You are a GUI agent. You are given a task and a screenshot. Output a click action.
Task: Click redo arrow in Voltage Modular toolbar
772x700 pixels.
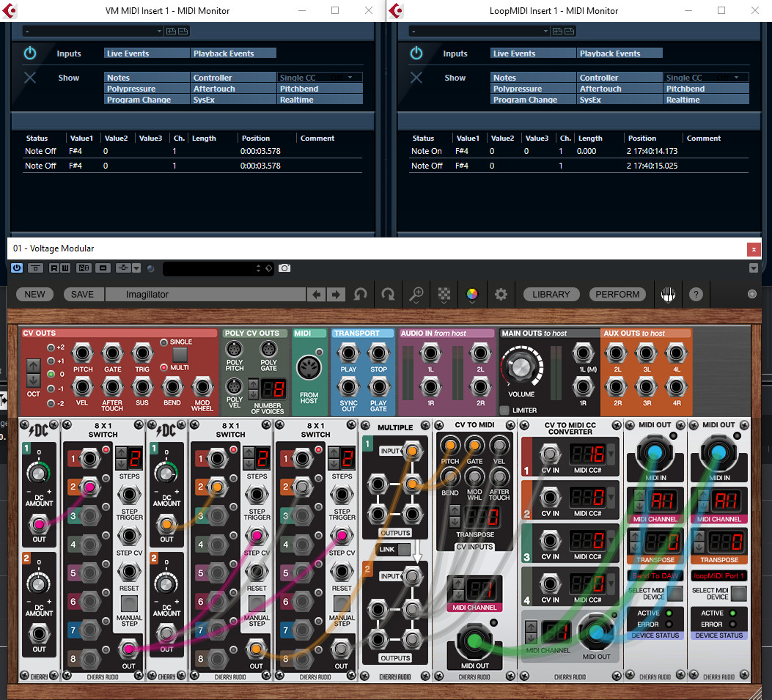[x=388, y=295]
